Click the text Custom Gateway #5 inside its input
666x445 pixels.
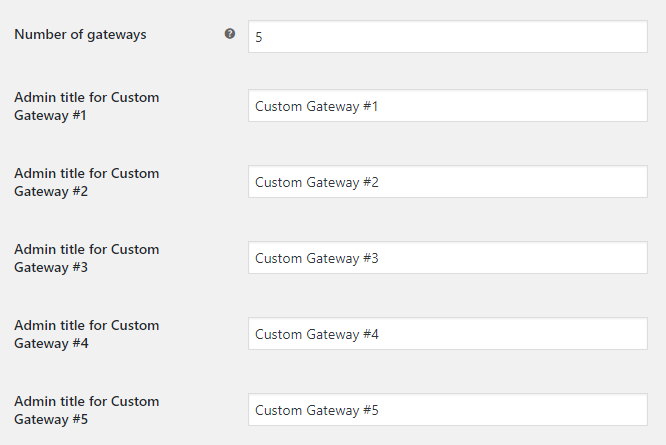[x=317, y=410]
